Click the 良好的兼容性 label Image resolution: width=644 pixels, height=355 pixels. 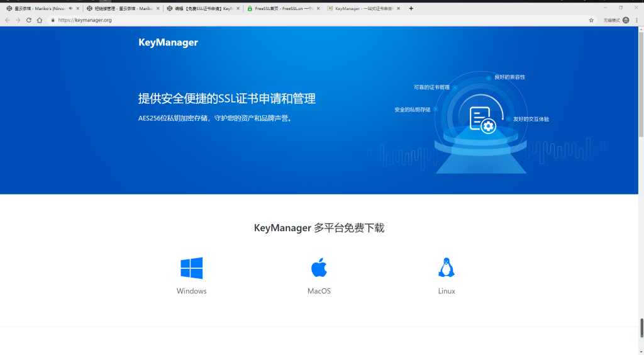(509, 77)
